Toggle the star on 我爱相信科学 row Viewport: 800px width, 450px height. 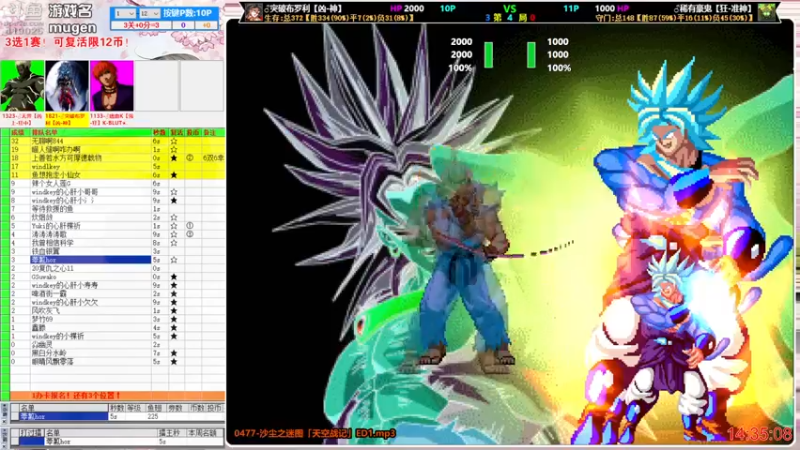(x=174, y=243)
